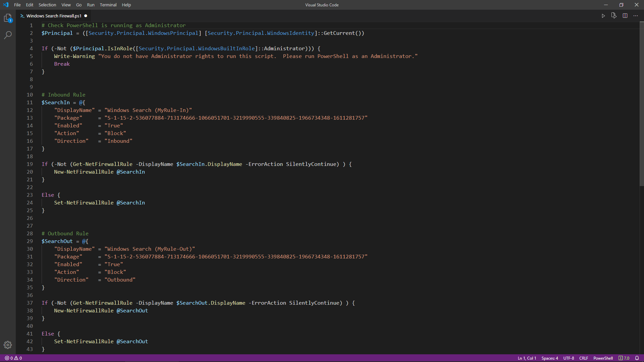The width and height of the screenshot is (644, 362).
Task: Click New-NetFirewallRule @SearchOut on line 38
Action: pyautogui.click(x=101, y=310)
